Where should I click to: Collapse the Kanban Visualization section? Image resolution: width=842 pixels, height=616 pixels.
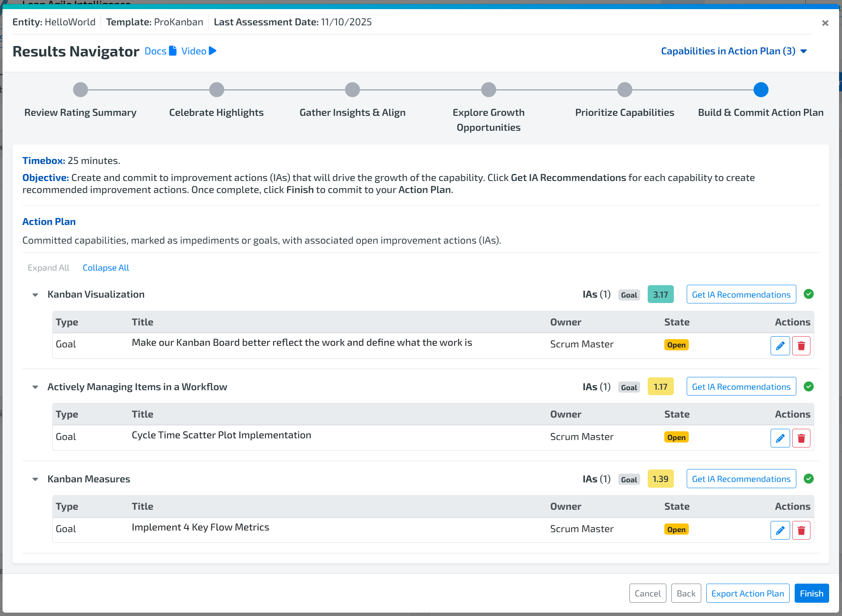[x=35, y=295]
